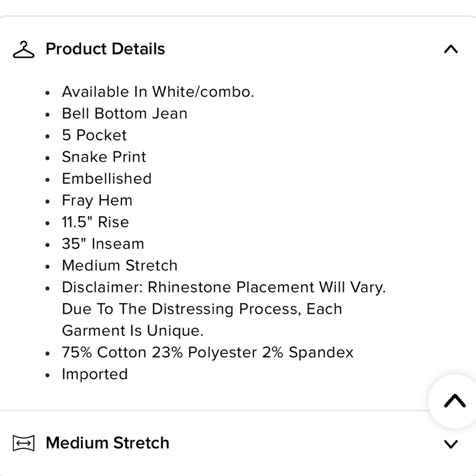
Task: Collapse the Product Details section chevron
Action: pyautogui.click(x=451, y=49)
